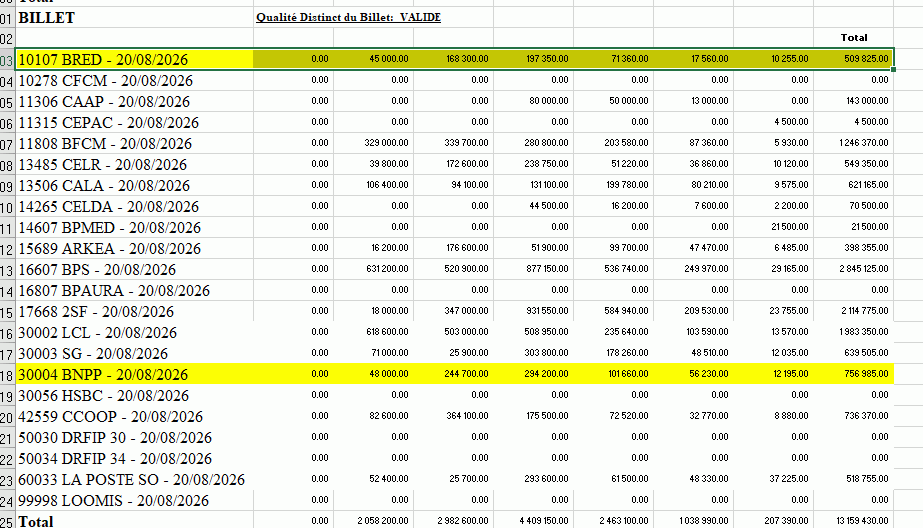This screenshot has height=528, width=923.
Task: Select the bottom Total row label
Action: pos(135,521)
